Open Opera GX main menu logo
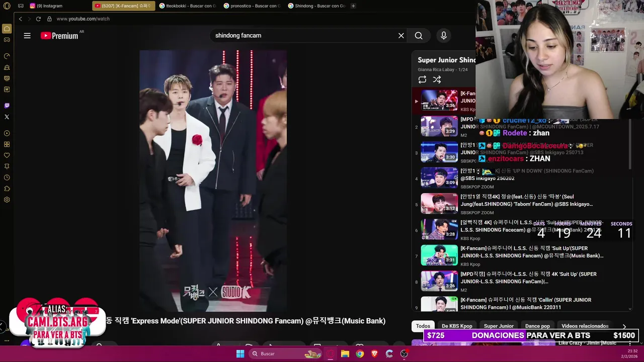 7,6
